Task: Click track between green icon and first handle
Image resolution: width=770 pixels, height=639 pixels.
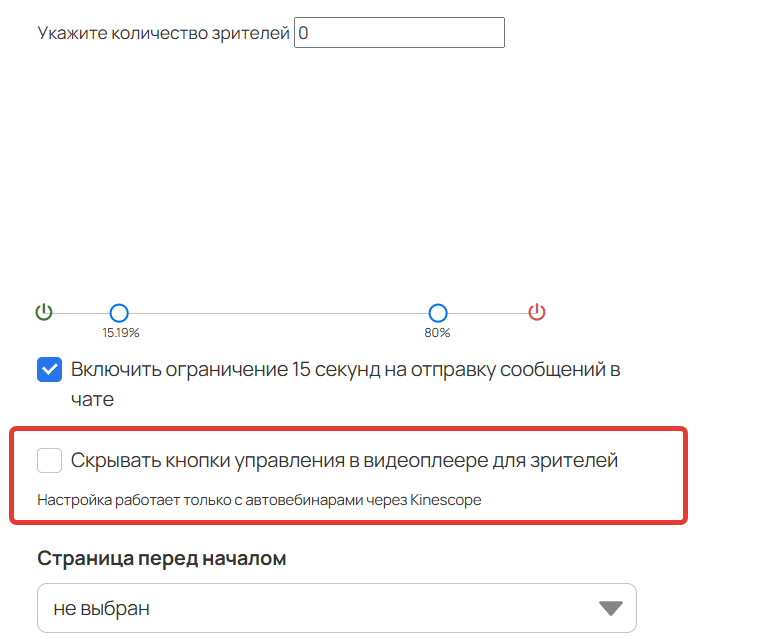Action: [x=81, y=313]
